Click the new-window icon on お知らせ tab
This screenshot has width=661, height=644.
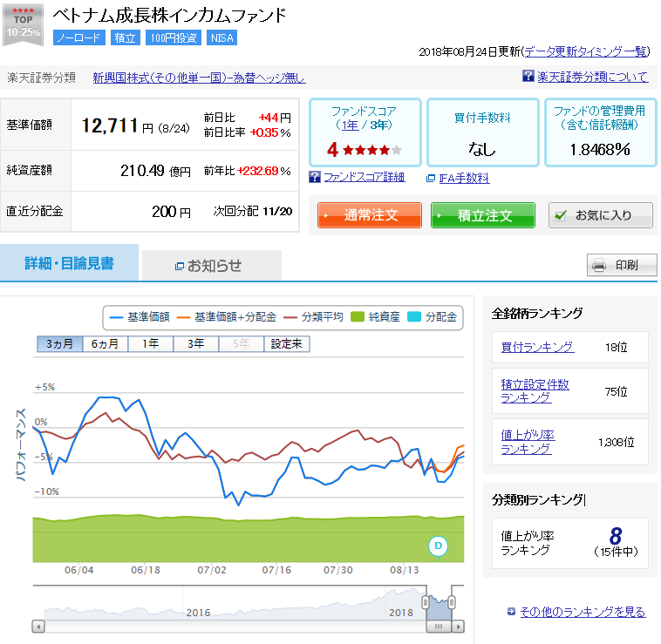click(x=179, y=266)
